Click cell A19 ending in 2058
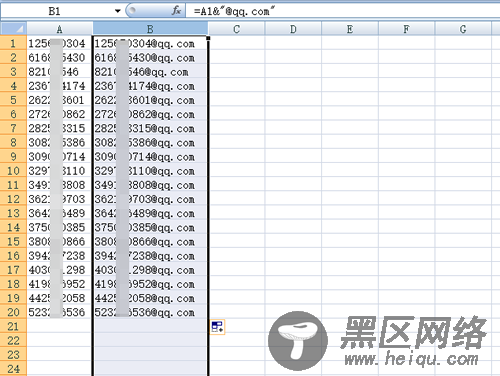The width and height of the screenshot is (500, 376). [x=59, y=298]
